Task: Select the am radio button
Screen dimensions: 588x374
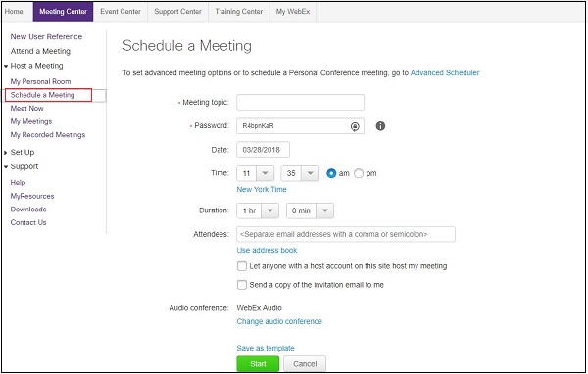Action: click(331, 173)
